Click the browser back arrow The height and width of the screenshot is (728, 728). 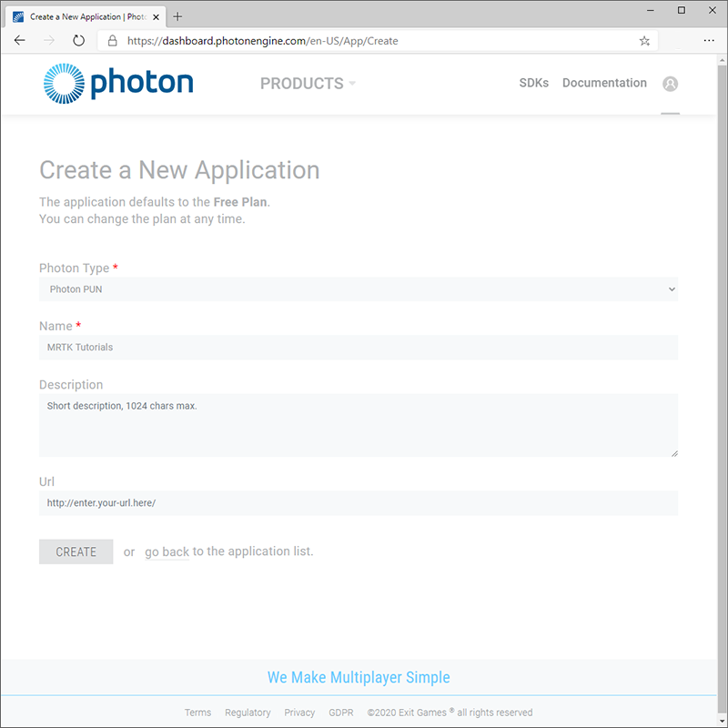pyautogui.click(x=19, y=40)
